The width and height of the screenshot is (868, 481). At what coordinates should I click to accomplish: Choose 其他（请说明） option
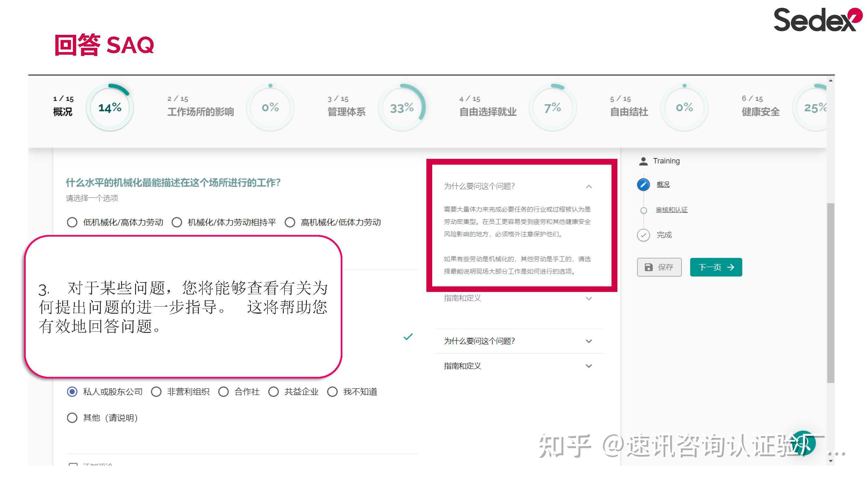(72, 418)
